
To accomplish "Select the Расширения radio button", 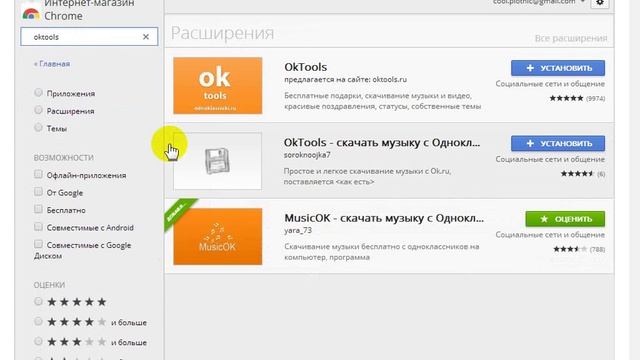I will tap(38, 110).
